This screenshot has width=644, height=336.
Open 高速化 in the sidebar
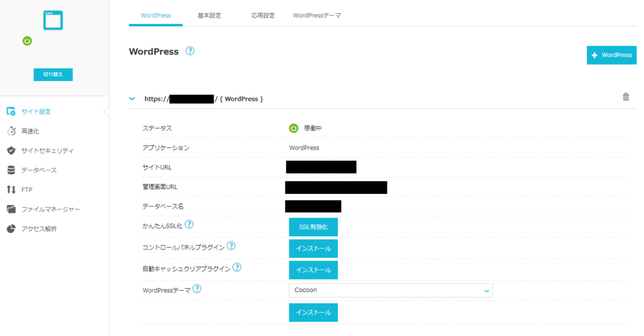point(30,131)
